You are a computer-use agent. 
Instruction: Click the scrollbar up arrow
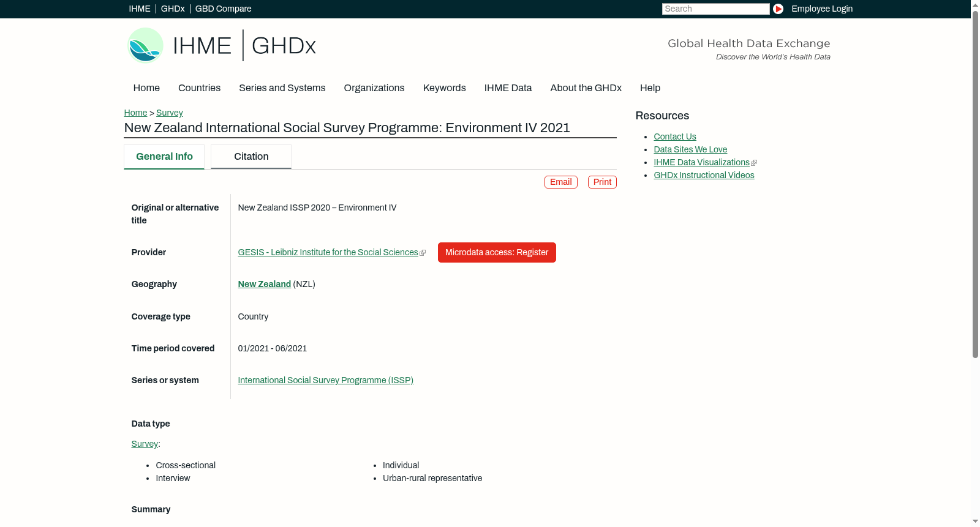[975, 4]
